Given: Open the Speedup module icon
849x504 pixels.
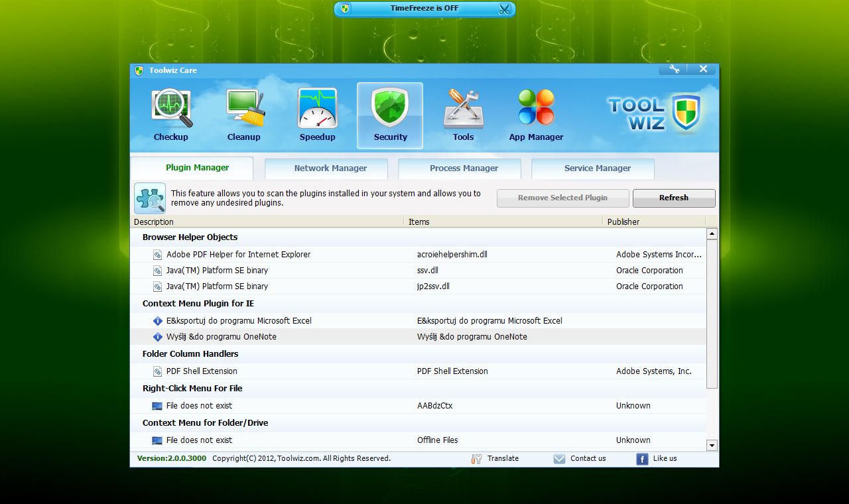Looking at the screenshot, I should point(318,109).
